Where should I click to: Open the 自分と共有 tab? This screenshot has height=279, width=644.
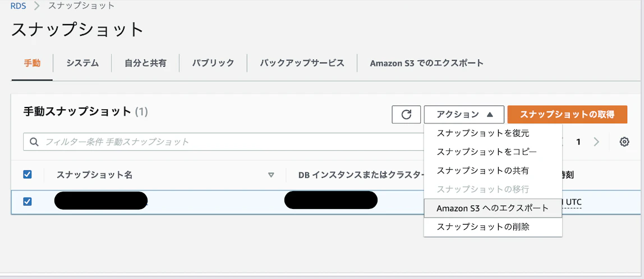(x=145, y=63)
